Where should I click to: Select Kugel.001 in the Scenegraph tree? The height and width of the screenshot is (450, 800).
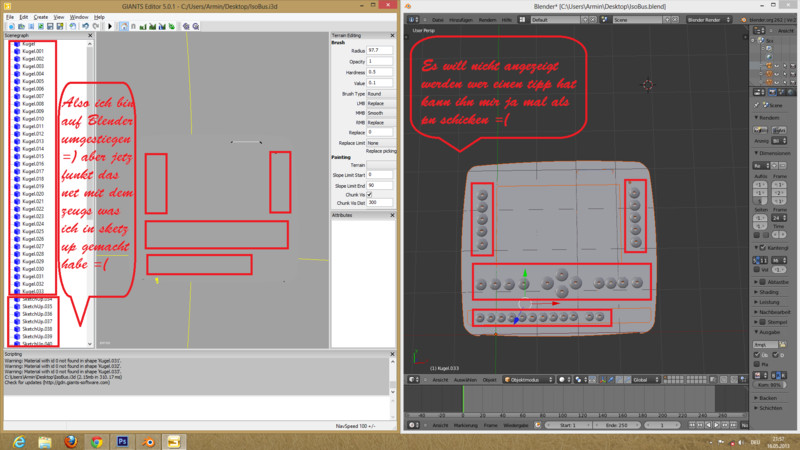pyautogui.click(x=33, y=51)
